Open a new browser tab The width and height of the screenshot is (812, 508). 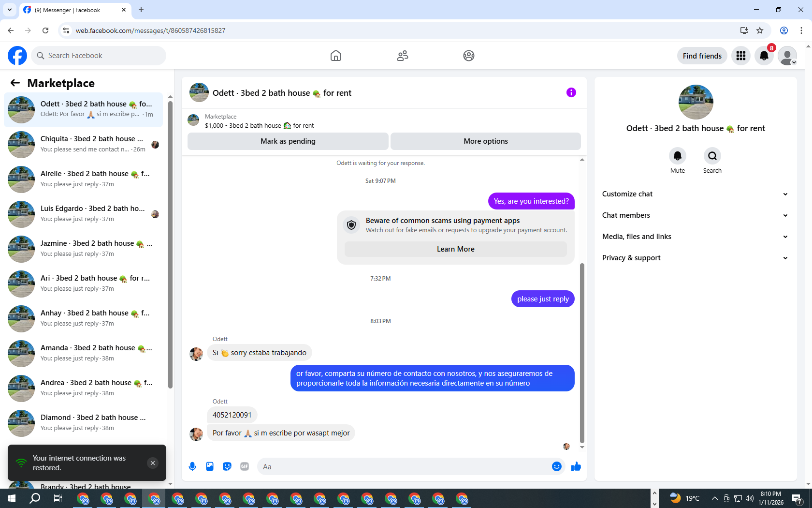141,10
